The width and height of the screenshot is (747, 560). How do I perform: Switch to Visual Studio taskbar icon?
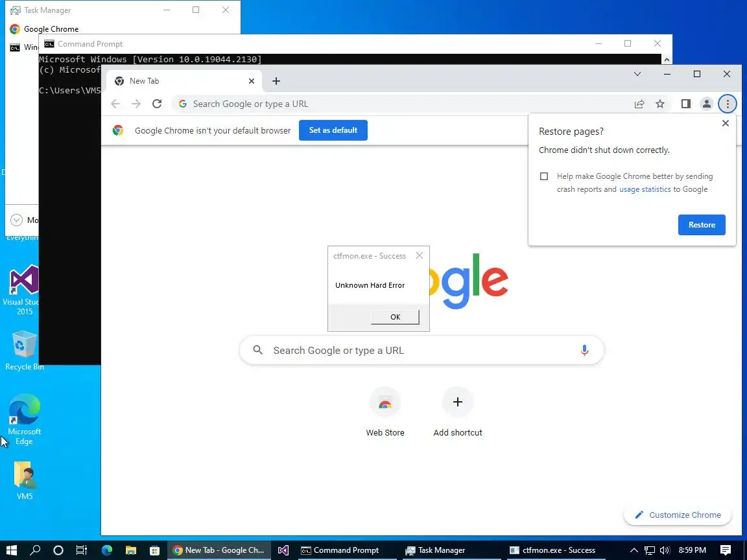click(283, 550)
